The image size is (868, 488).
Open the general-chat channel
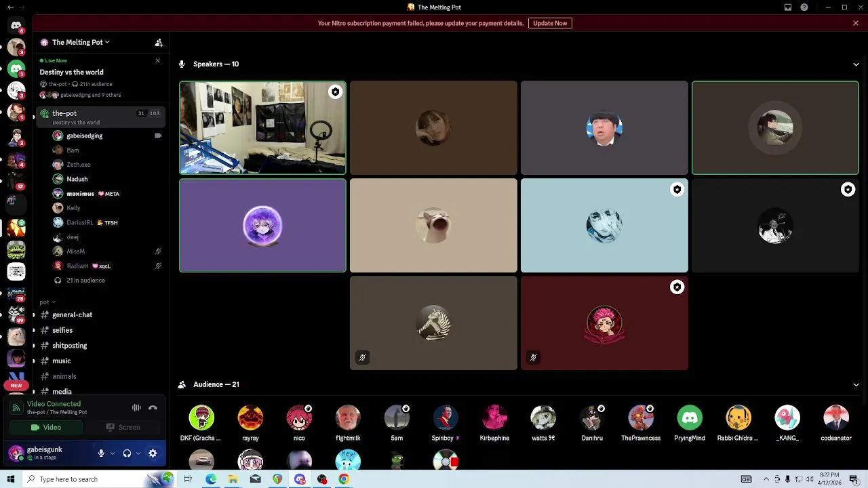pyautogui.click(x=73, y=315)
